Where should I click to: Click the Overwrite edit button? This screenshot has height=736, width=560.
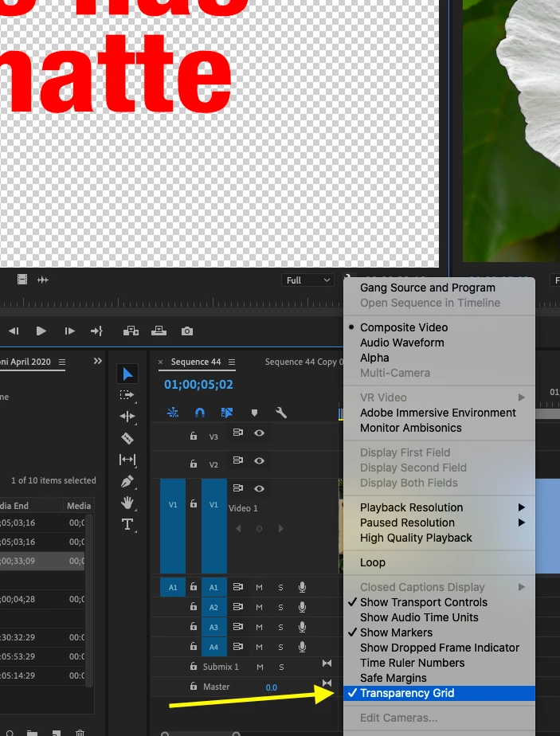pyautogui.click(x=159, y=331)
